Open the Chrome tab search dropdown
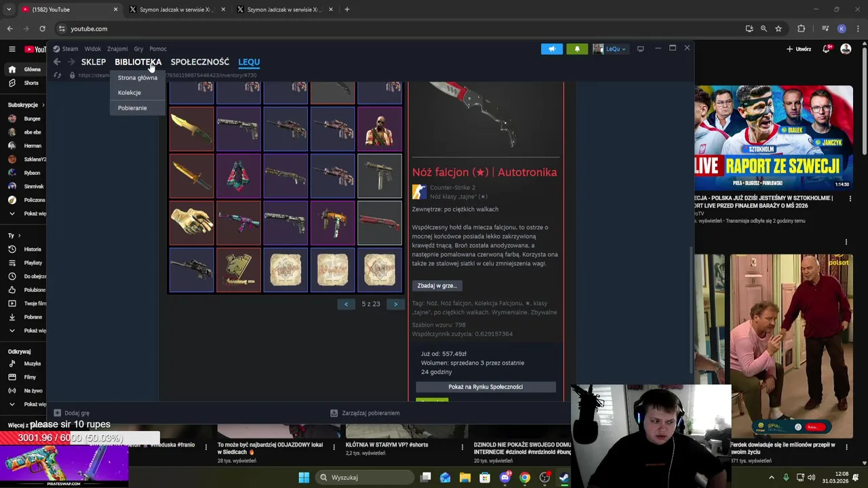868x488 pixels. click(x=8, y=9)
